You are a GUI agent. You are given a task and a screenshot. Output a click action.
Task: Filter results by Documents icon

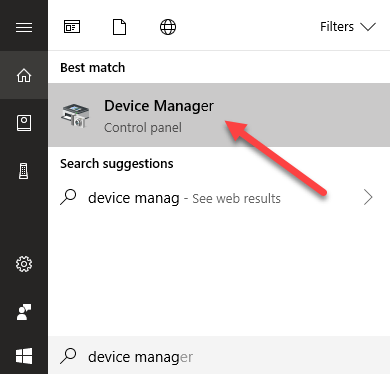(119, 27)
